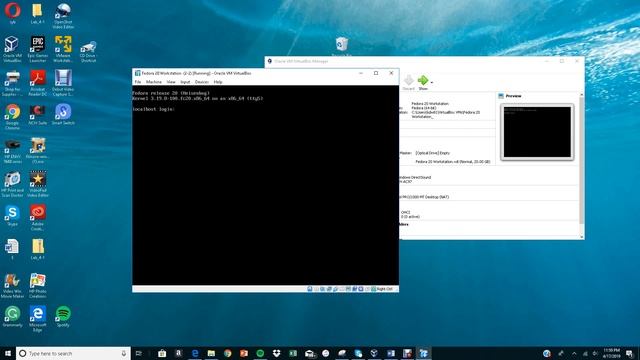Open Edge from the taskbar
This screenshot has width=640, height=360.
(x=195, y=353)
